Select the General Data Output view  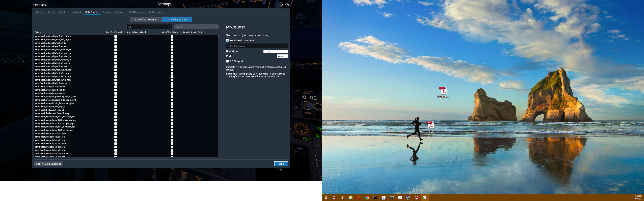(x=146, y=19)
